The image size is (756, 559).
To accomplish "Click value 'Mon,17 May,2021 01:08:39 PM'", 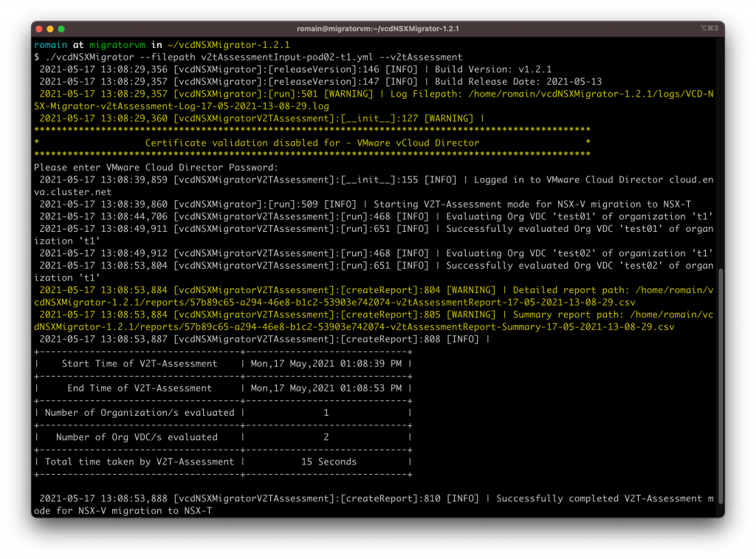I will tap(326, 363).
